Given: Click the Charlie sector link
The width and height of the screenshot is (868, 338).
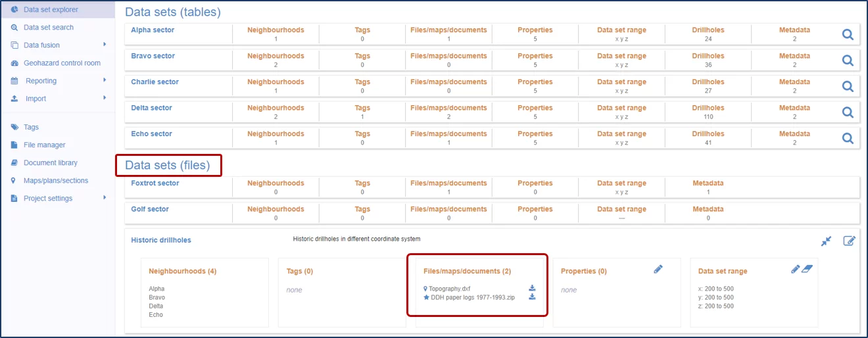Looking at the screenshot, I should click(x=155, y=82).
